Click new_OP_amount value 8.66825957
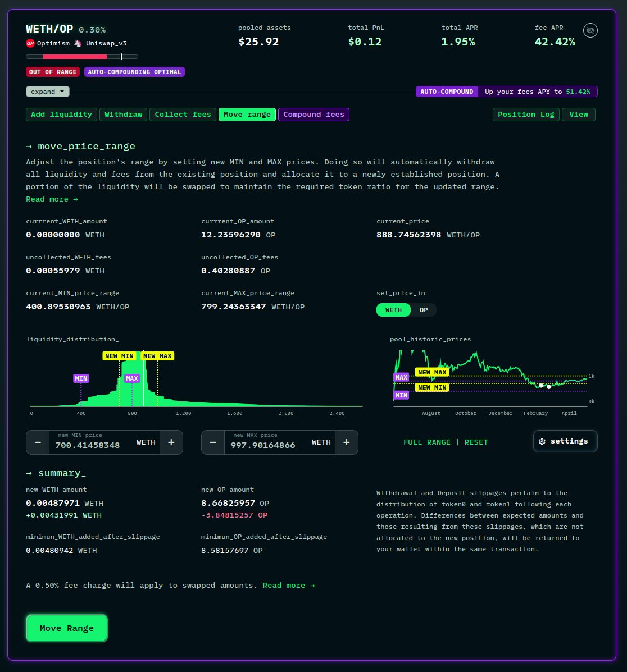 (x=228, y=503)
